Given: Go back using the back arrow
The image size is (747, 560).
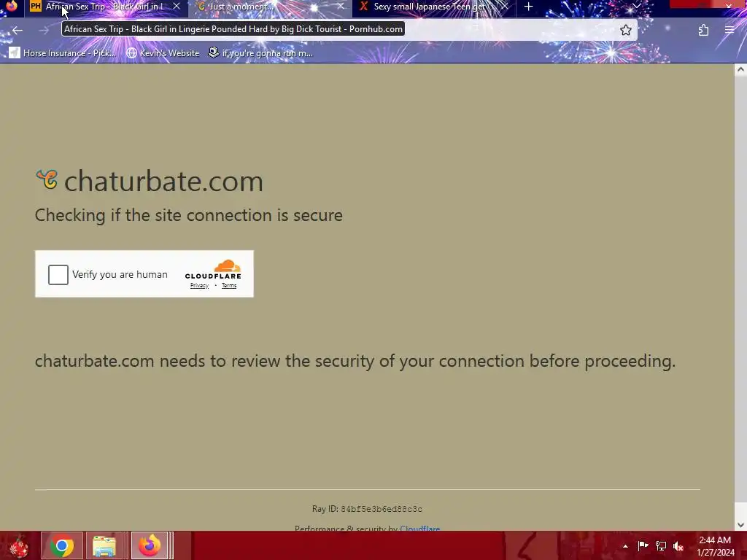Looking at the screenshot, I should click(18, 31).
